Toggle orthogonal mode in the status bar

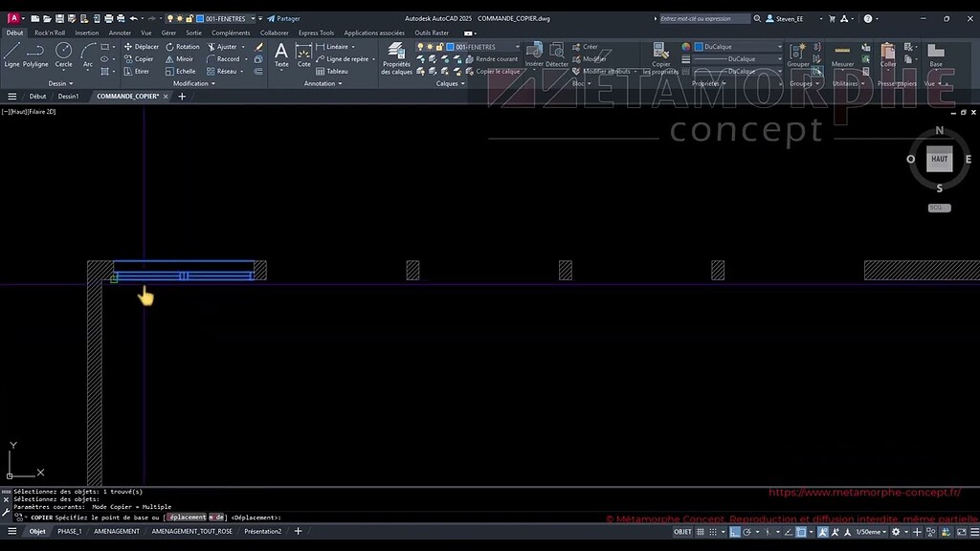click(x=734, y=532)
